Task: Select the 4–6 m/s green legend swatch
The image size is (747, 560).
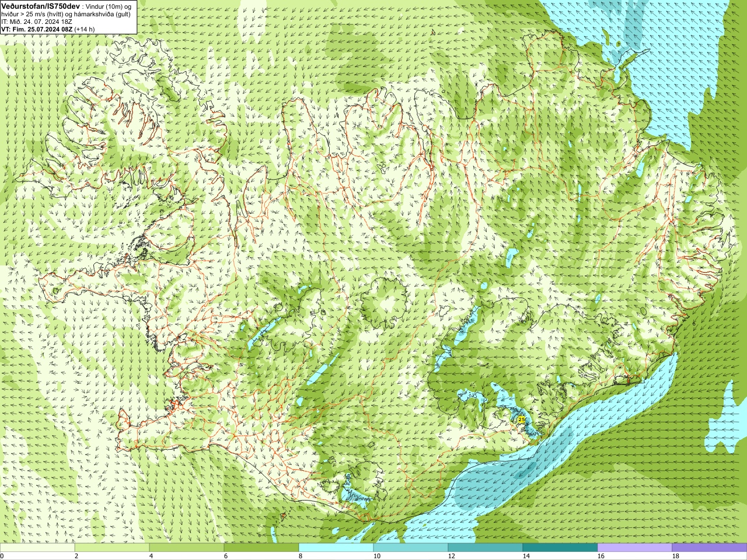Action: pos(187,548)
